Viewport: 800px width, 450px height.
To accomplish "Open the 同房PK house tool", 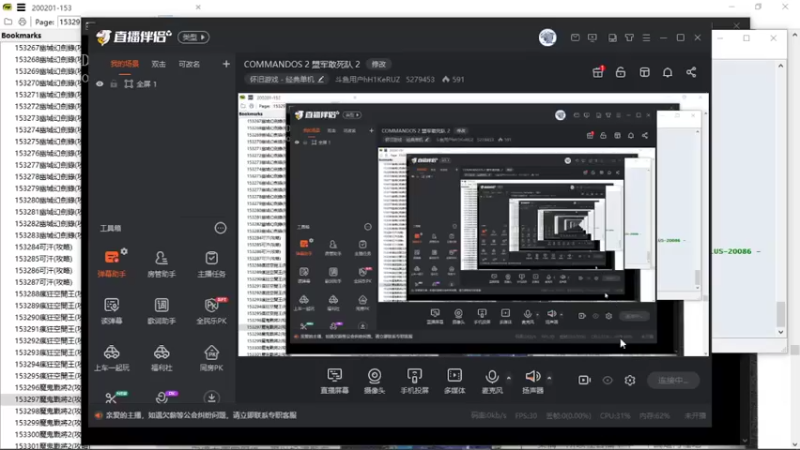I will click(211, 358).
